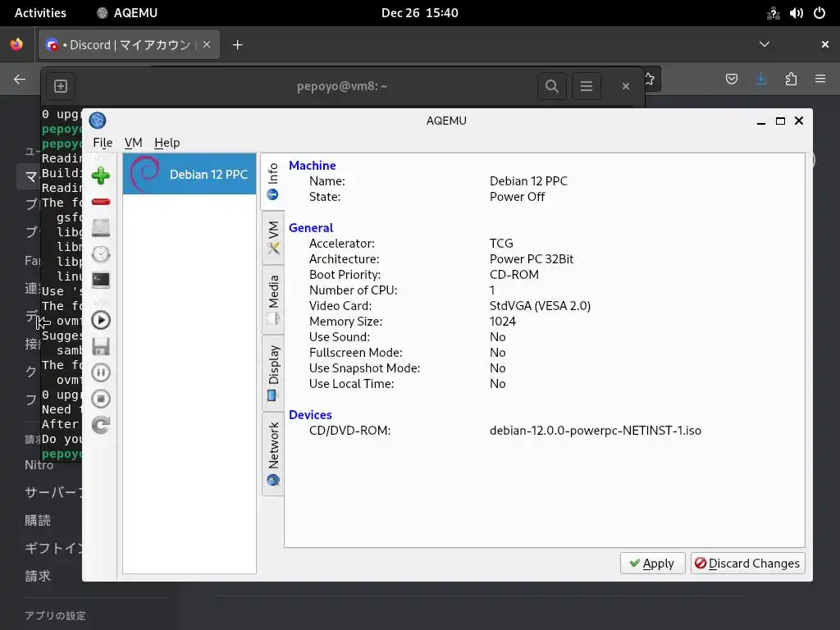This screenshot has height=630, width=840.
Task: Click the Firefox back arrow
Action: [x=20, y=80]
